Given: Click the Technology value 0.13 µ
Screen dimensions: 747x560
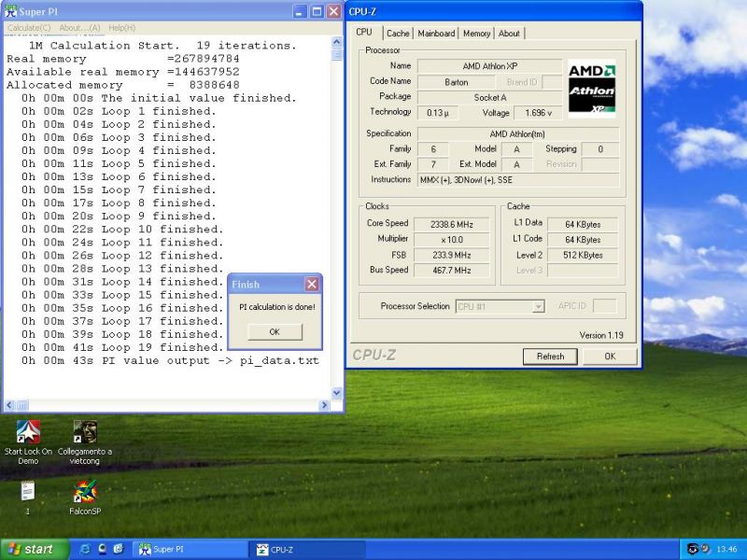Looking at the screenshot, I should point(438,113).
